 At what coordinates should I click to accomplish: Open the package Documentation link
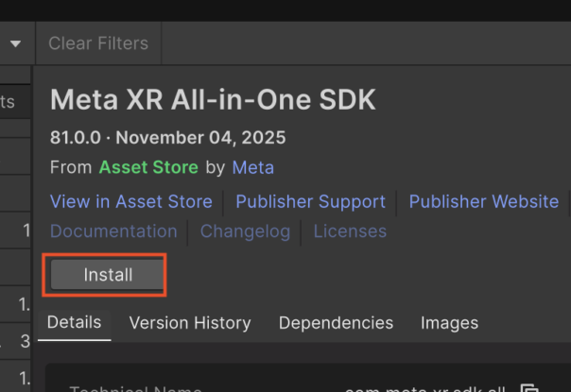(113, 230)
